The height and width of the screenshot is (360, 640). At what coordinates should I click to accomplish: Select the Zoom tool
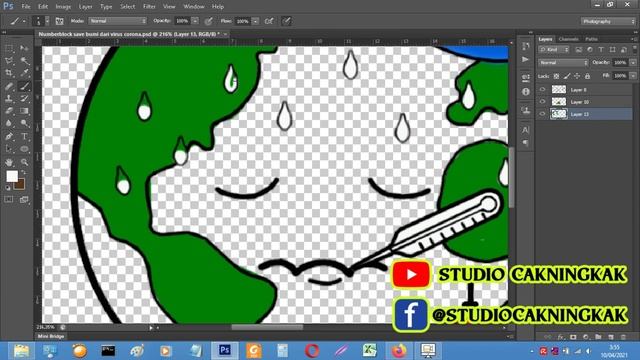pos(24,162)
